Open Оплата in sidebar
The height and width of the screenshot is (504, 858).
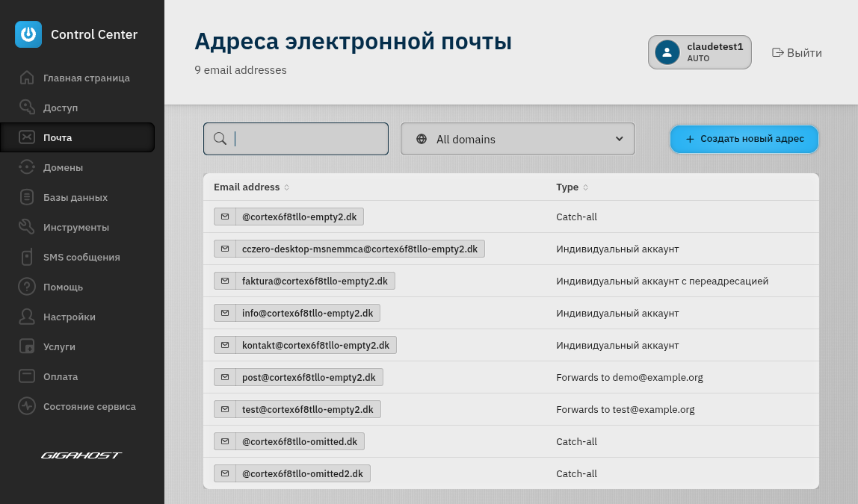point(77,376)
